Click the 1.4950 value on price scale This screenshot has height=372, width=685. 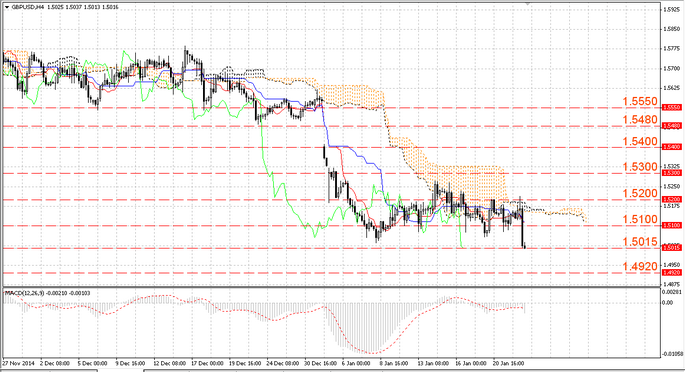(x=671, y=265)
